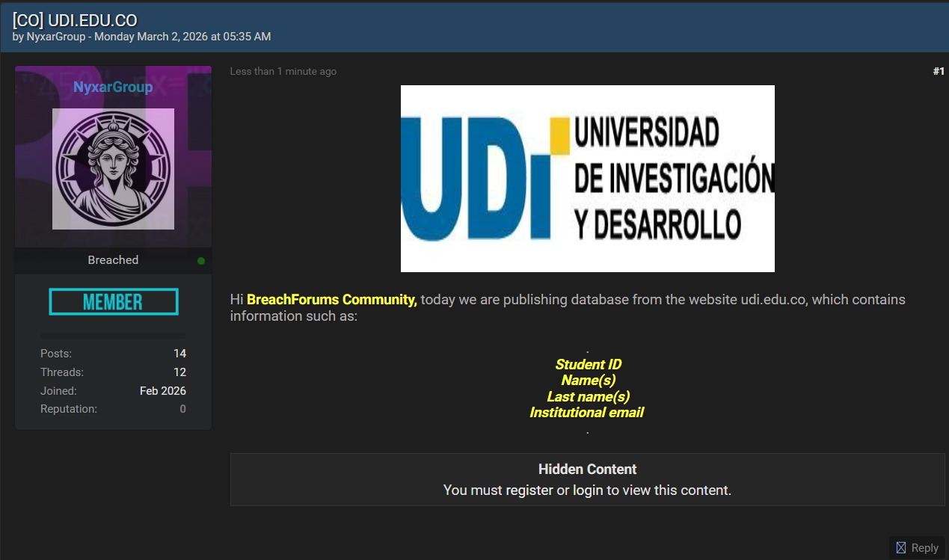
Task: Click the Reputation value 0
Action: click(x=182, y=409)
